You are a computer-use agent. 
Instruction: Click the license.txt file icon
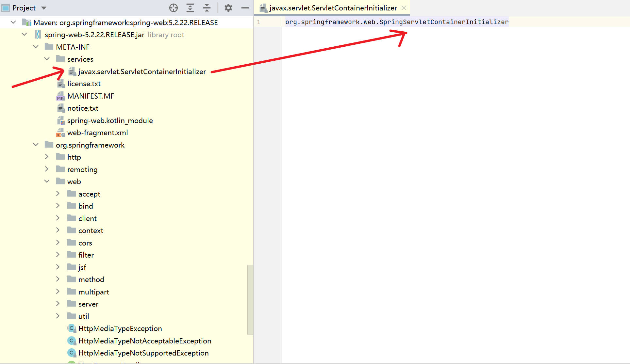click(61, 84)
